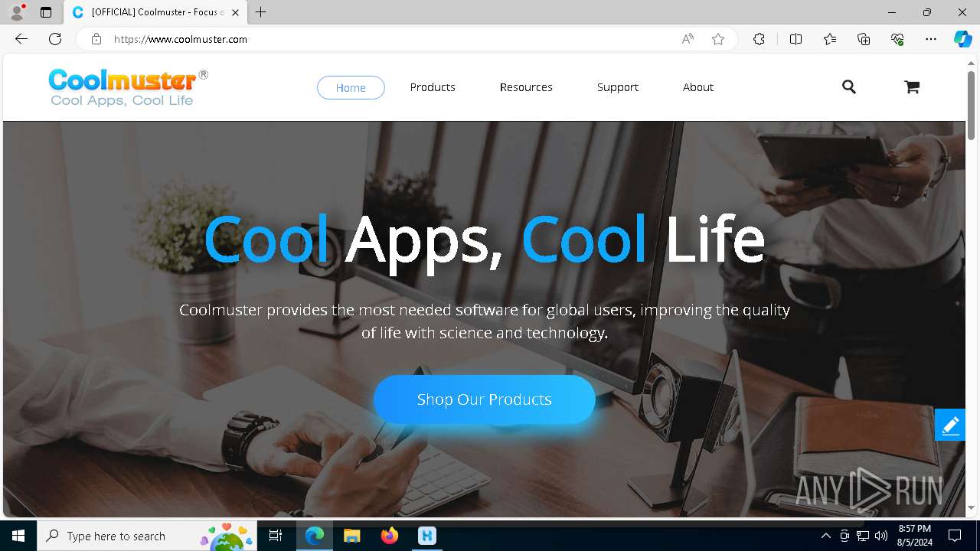
Task: Click the page vertical scrollbar thumb
Action: point(972,104)
